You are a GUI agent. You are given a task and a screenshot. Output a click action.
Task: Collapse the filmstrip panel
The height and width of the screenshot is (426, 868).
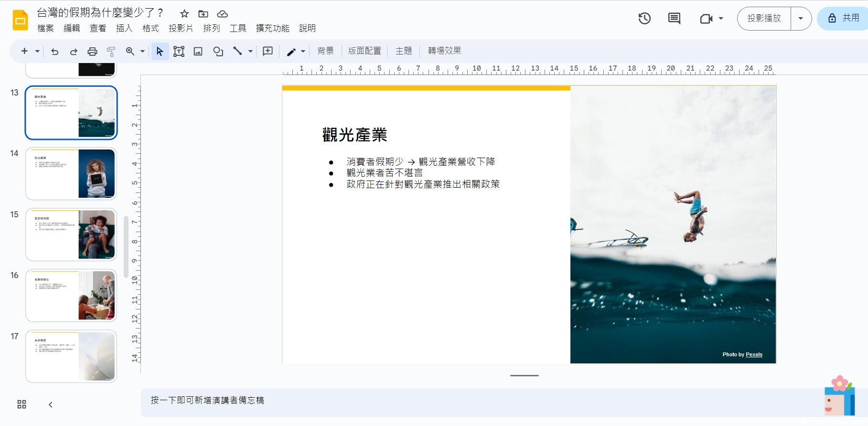[50, 405]
